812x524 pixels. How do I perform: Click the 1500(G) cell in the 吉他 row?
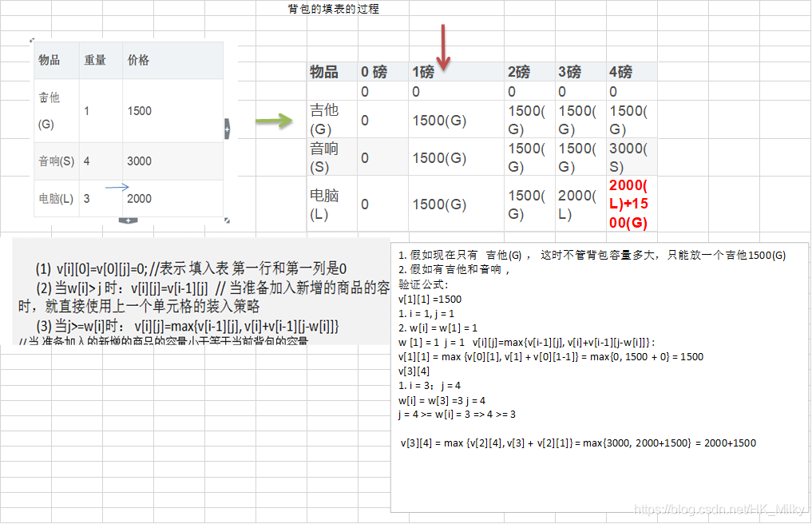pyautogui.click(x=440, y=120)
